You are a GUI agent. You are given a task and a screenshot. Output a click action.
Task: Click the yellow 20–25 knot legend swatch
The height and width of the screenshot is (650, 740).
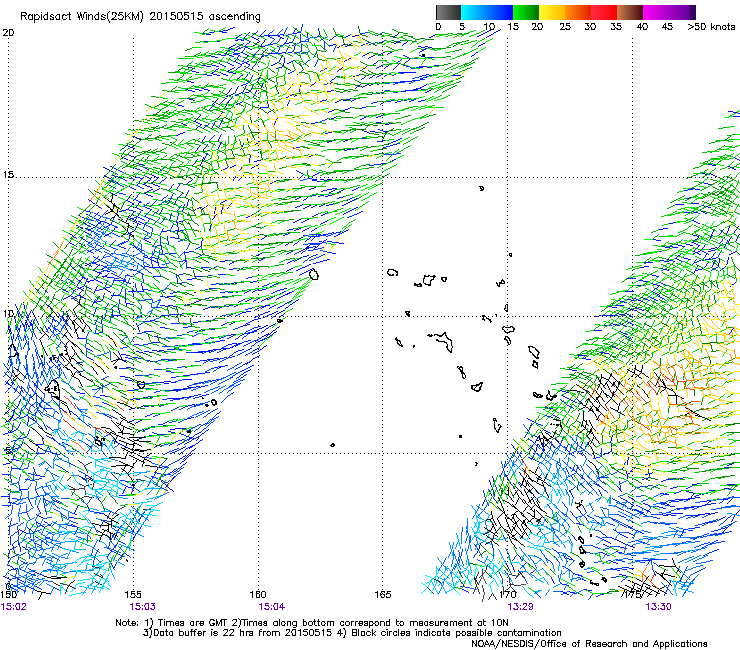tap(552, 12)
